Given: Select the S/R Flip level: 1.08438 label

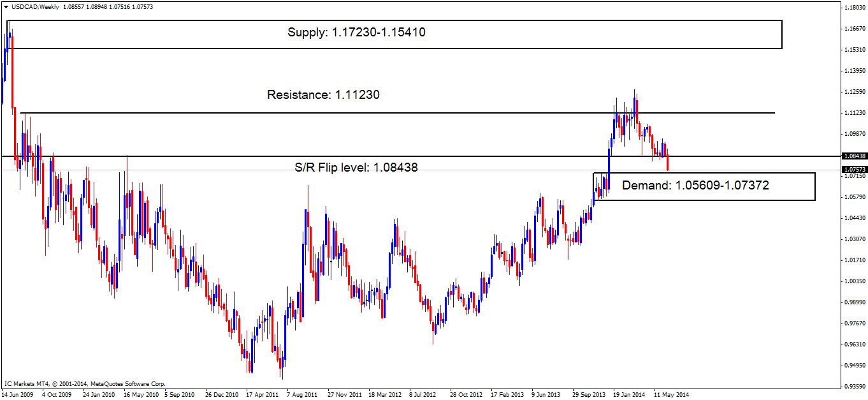Looking at the screenshot, I should [356, 167].
